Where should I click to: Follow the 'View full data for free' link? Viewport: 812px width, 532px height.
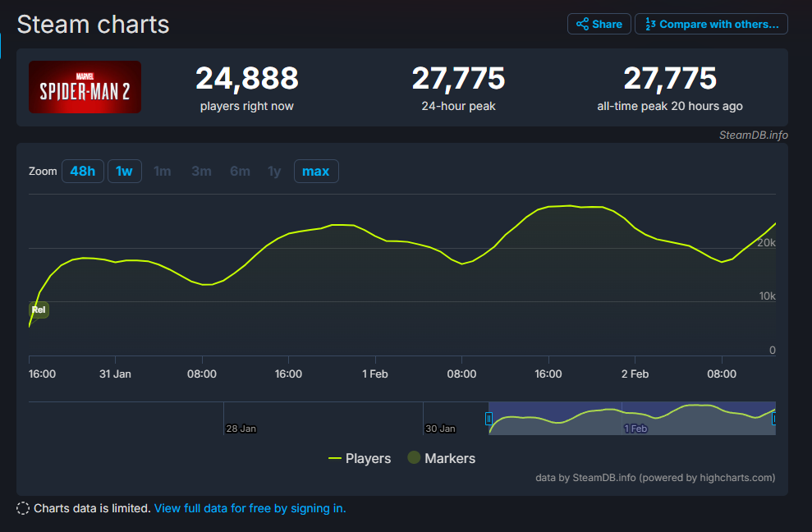point(250,508)
